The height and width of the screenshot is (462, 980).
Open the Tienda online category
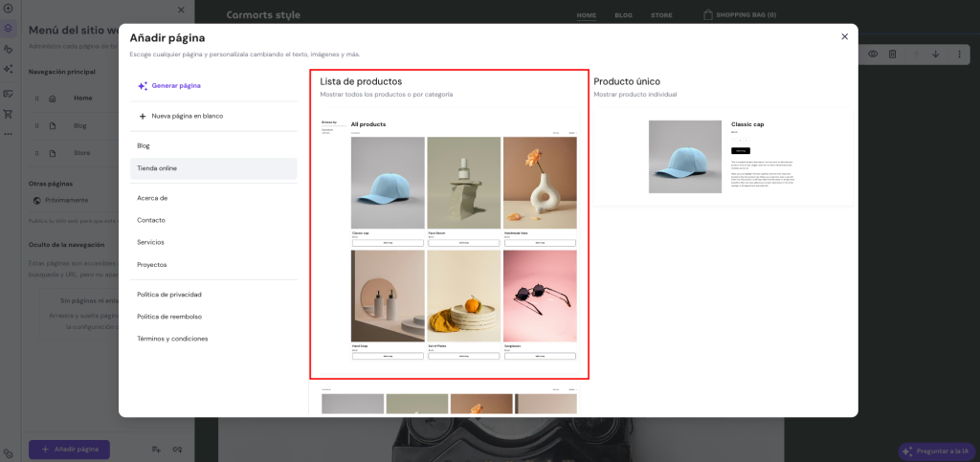pos(157,168)
